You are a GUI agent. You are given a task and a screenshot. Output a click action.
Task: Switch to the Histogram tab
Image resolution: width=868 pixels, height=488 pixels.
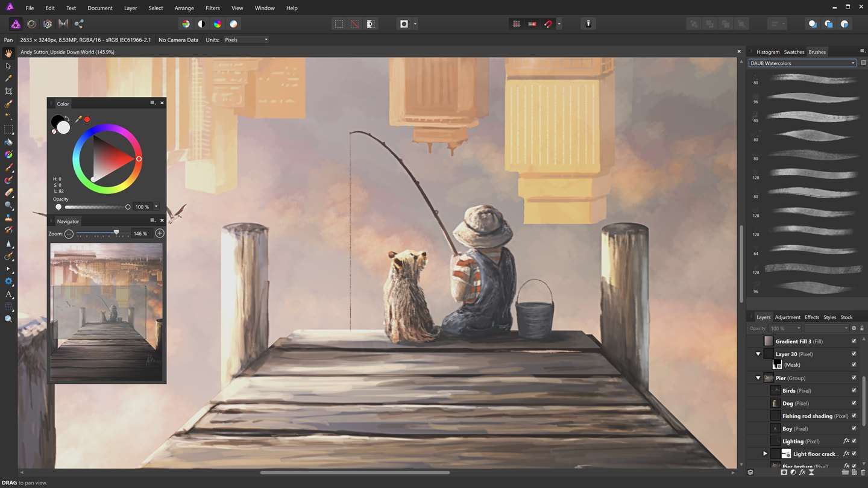coord(768,52)
